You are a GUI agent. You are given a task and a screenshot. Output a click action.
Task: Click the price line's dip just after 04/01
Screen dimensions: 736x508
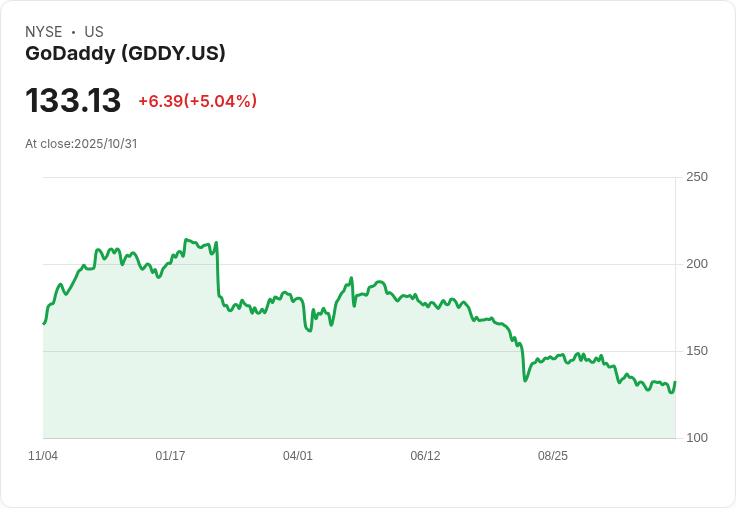click(310, 331)
